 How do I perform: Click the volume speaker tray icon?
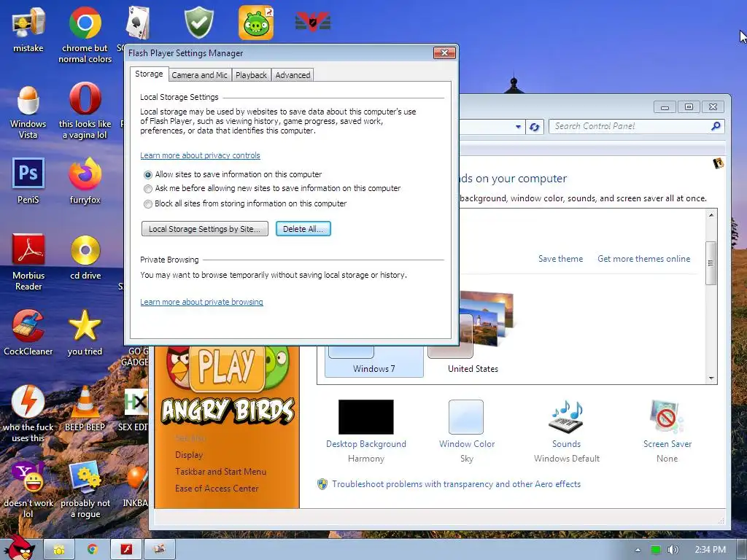click(673, 550)
